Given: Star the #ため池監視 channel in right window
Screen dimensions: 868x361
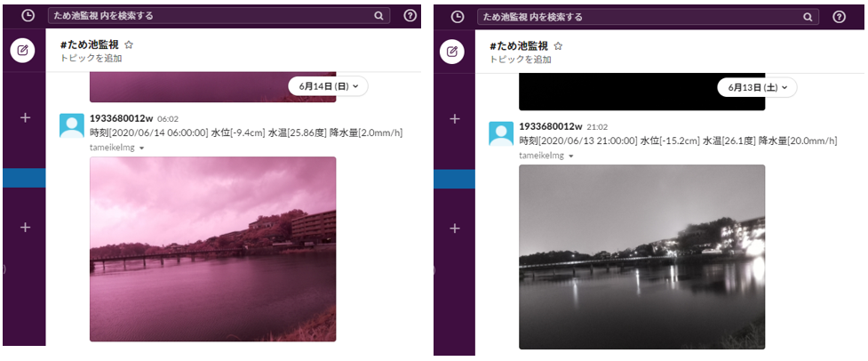Looking at the screenshot, I should coord(558,45).
